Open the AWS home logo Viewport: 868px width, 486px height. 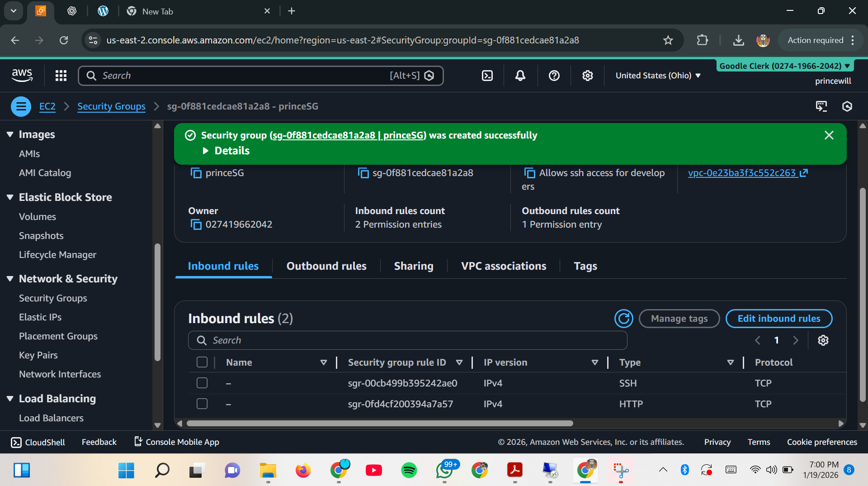point(22,75)
